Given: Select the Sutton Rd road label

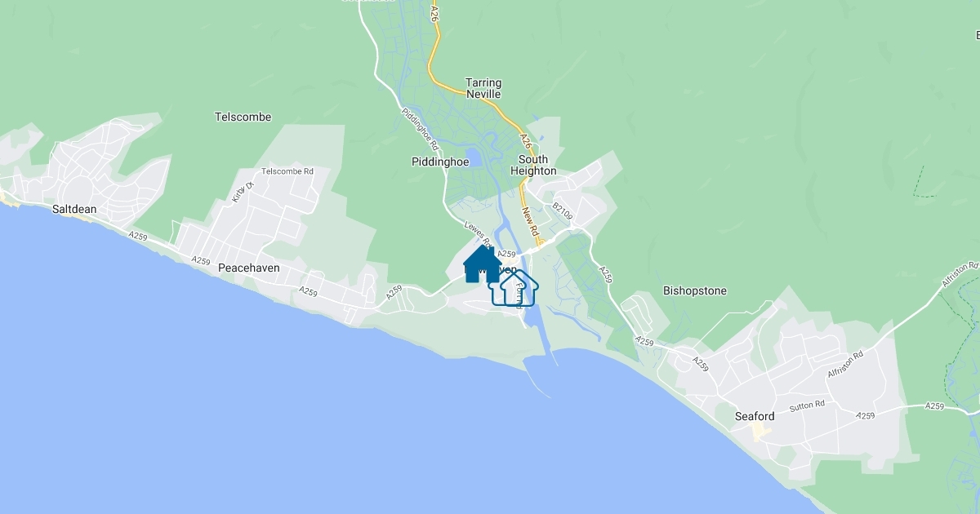Looking at the screenshot, I should click(807, 405).
